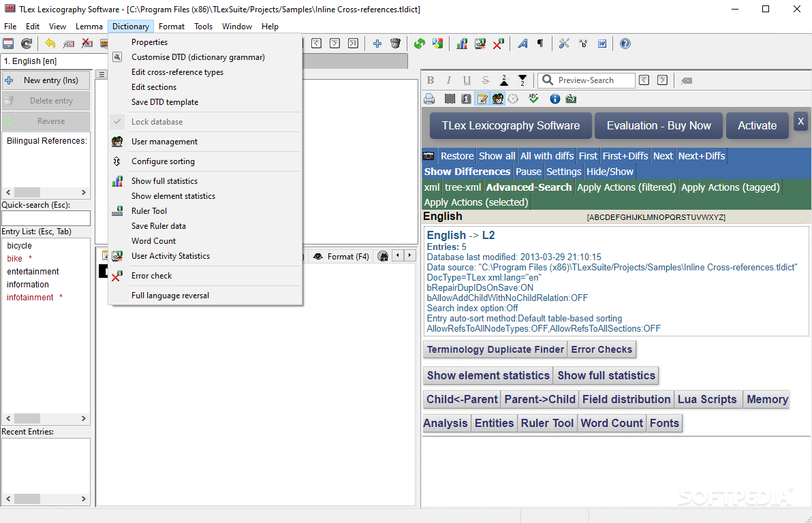Viewport: 812px width, 523px height.
Task: Click the green swap arrows icon
Action: pyautogui.click(x=420, y=44)
